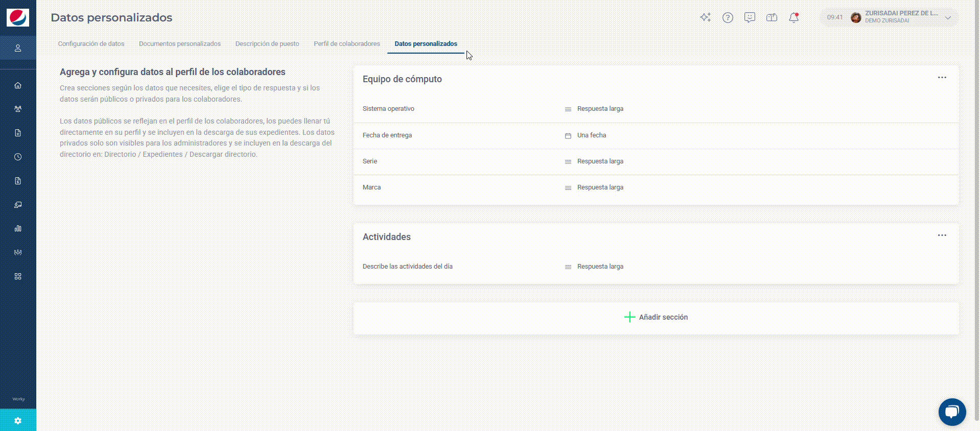Click the Equipo de cómputo section title

[402, 79]
